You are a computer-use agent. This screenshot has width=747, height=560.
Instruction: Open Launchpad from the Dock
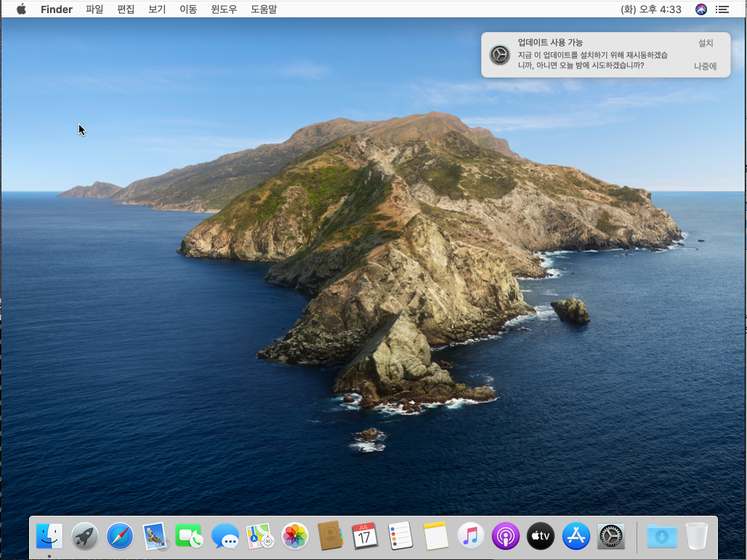[x=85, y=537]
